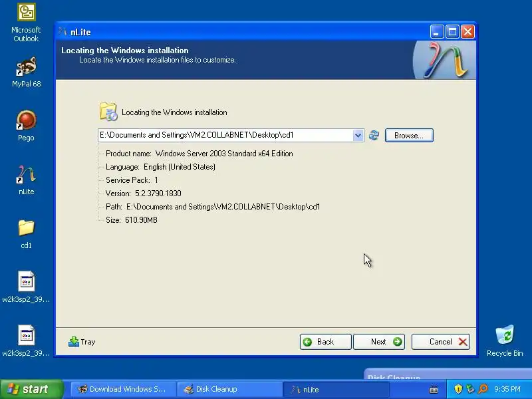Click the green network tray icon
Viewport: 532px width, 399px height.
[x=470, y=389]
